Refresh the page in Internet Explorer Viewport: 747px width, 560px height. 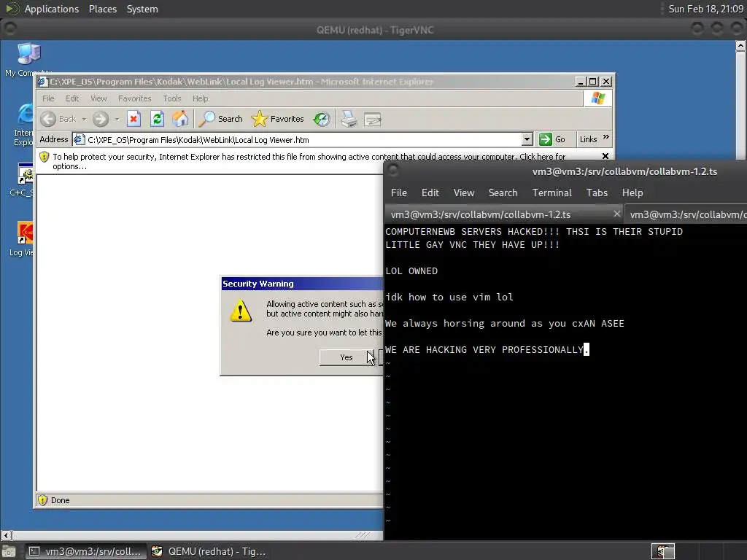pos(158,119)
